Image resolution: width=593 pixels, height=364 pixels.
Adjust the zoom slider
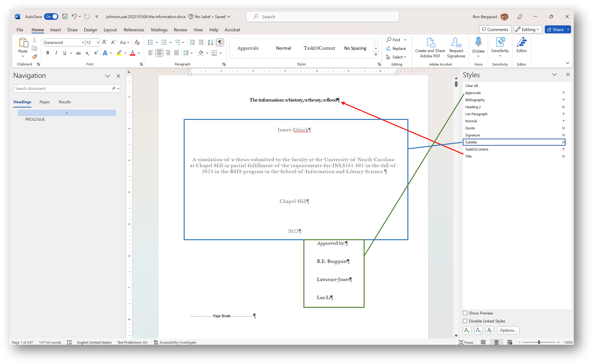tap(539, 342)
